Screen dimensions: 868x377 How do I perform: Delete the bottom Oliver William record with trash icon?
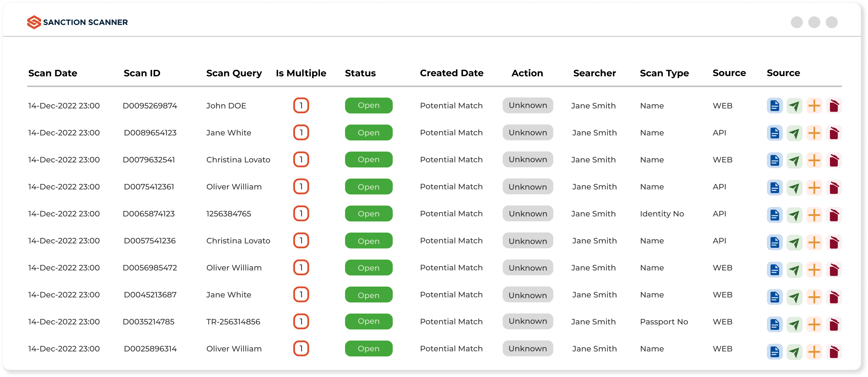coord(834,349)
